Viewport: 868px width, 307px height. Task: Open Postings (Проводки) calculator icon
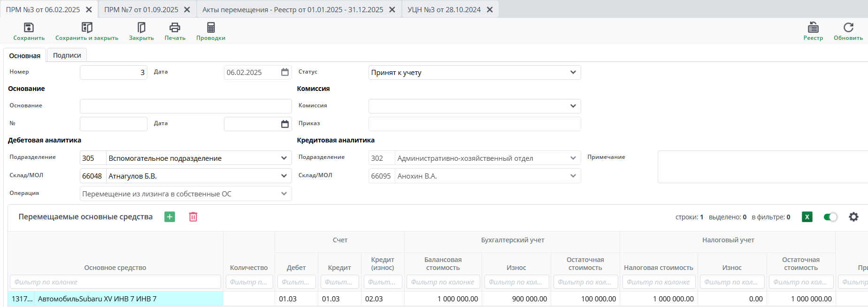tap(211, 28)
